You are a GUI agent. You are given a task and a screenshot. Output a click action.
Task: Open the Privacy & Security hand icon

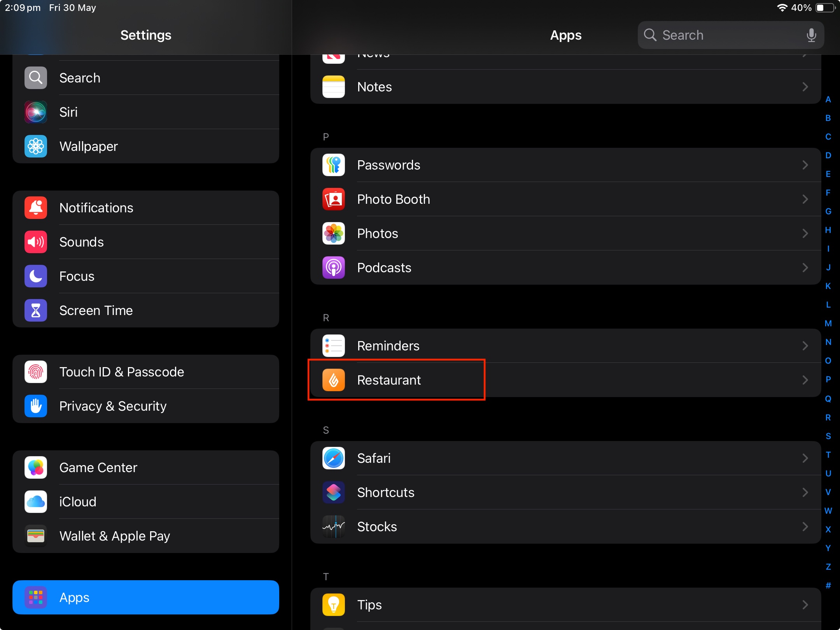pyautogui.click(x=36, y=406)
